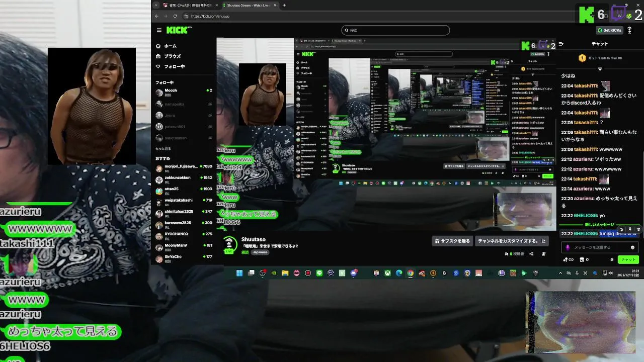Open a new browser tab
644x362 pixels.
pos(284,5)
